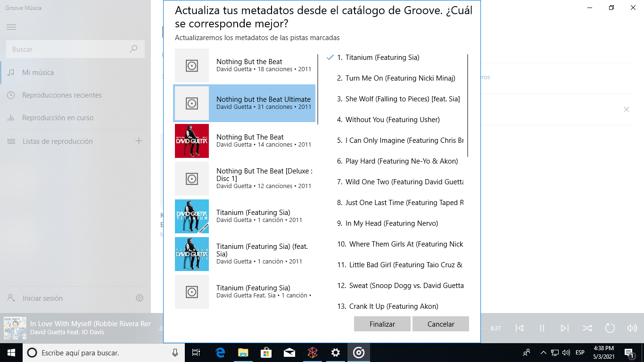The height and width of the screenshot is (362, 644).
Task: Open Mi música section
Action: [75, 73]
